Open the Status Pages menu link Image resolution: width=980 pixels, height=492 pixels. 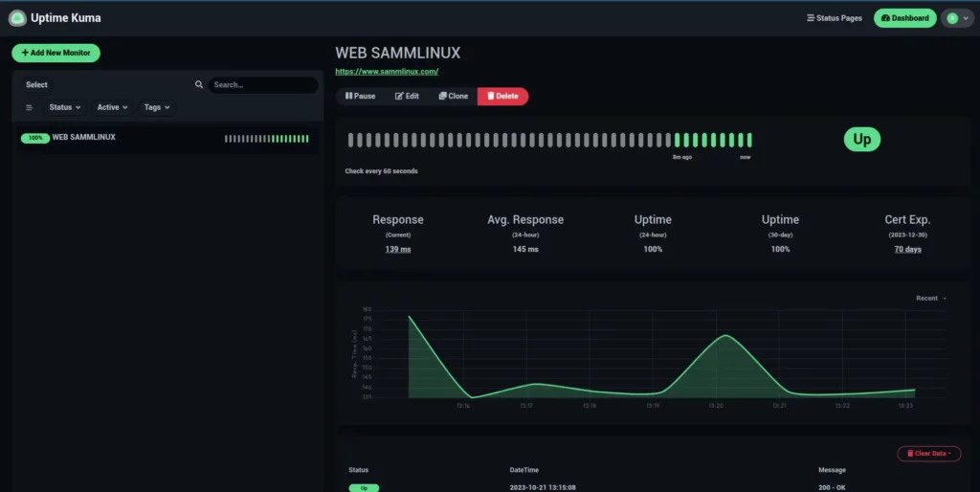835,18
